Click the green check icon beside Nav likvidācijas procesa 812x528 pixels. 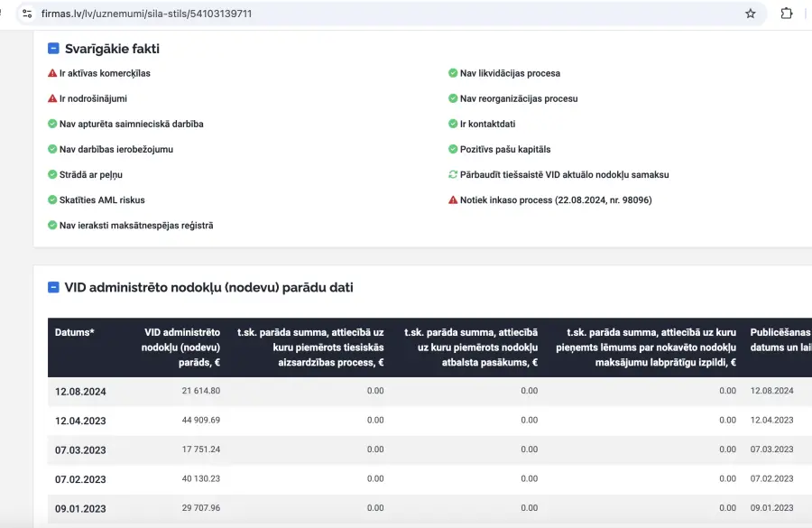[453, 73]
